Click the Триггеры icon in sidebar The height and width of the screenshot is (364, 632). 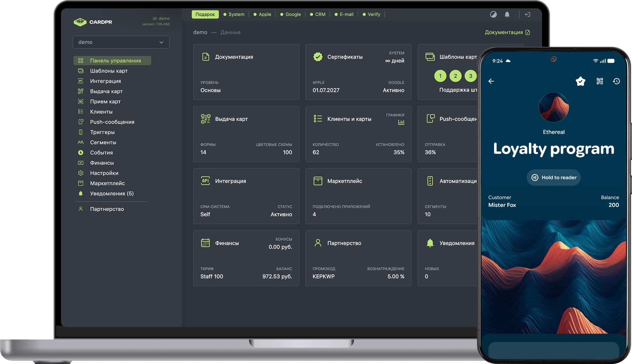[x=81, y=132]
